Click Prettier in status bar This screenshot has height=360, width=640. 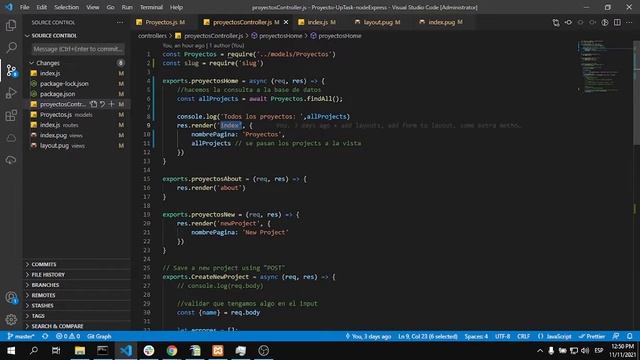[592, 336]
